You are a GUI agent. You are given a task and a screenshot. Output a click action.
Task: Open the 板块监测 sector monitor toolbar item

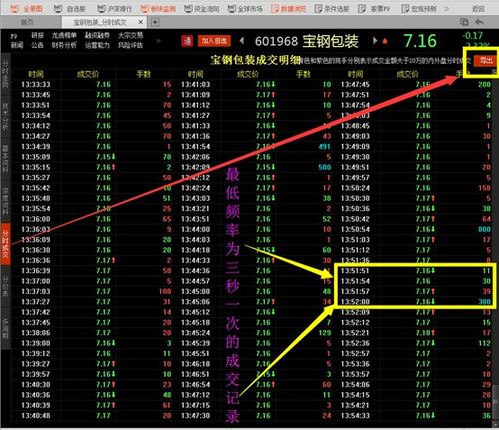(158, 8)
